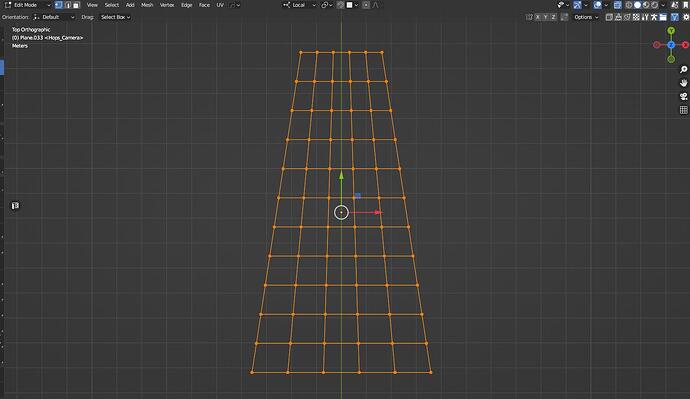Click the zoom magnifier viewport icon

(x=683, y=70)
